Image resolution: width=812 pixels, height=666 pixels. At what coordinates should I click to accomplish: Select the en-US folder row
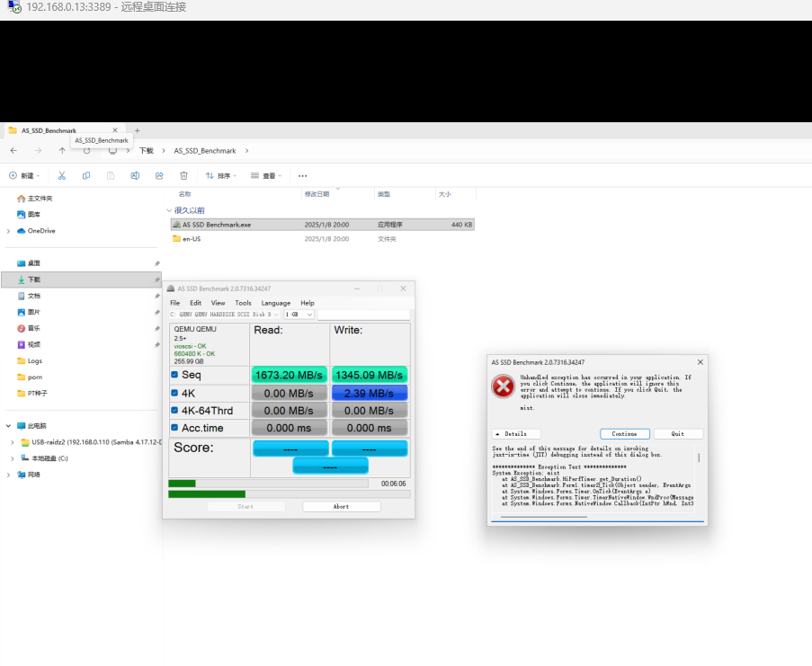tap(322, 239)
